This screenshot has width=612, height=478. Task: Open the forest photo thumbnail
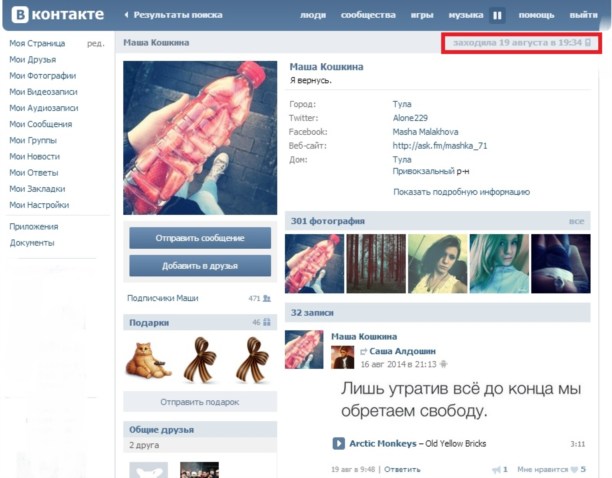[x=376, y=263]
